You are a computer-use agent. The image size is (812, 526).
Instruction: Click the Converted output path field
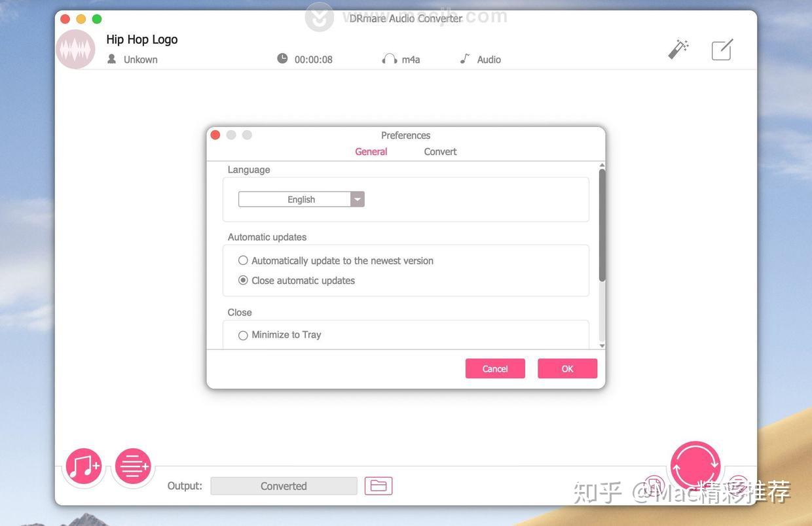click(x=284, y=485)
